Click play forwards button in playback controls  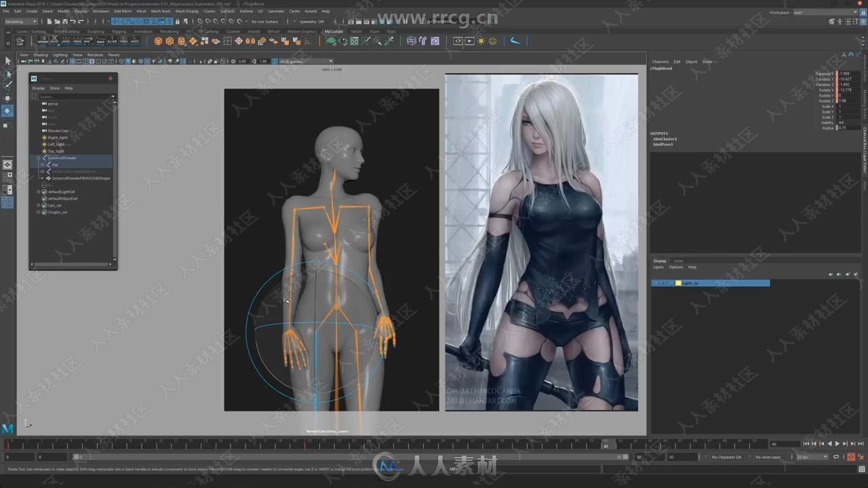pyautogui.click(x=837, y=443)
